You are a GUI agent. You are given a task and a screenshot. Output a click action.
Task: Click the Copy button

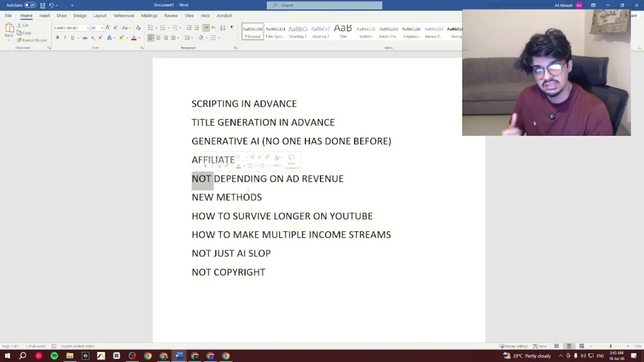(24, 33)
